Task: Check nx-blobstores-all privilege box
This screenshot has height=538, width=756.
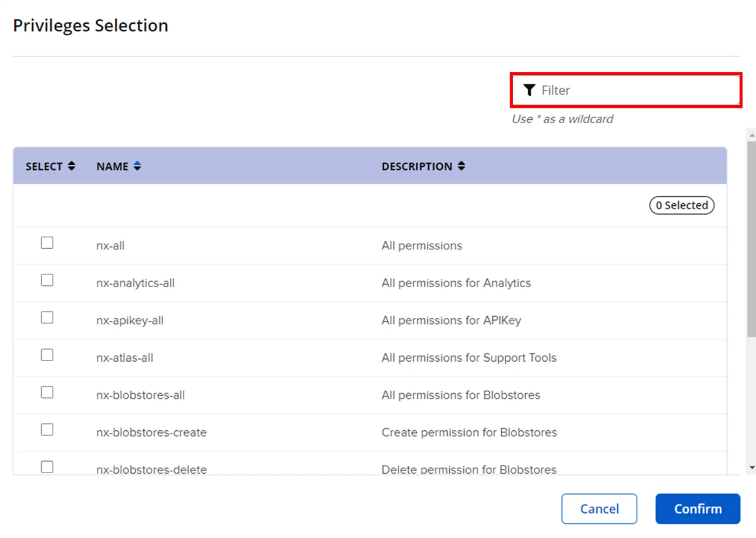Action: point(47,392)
